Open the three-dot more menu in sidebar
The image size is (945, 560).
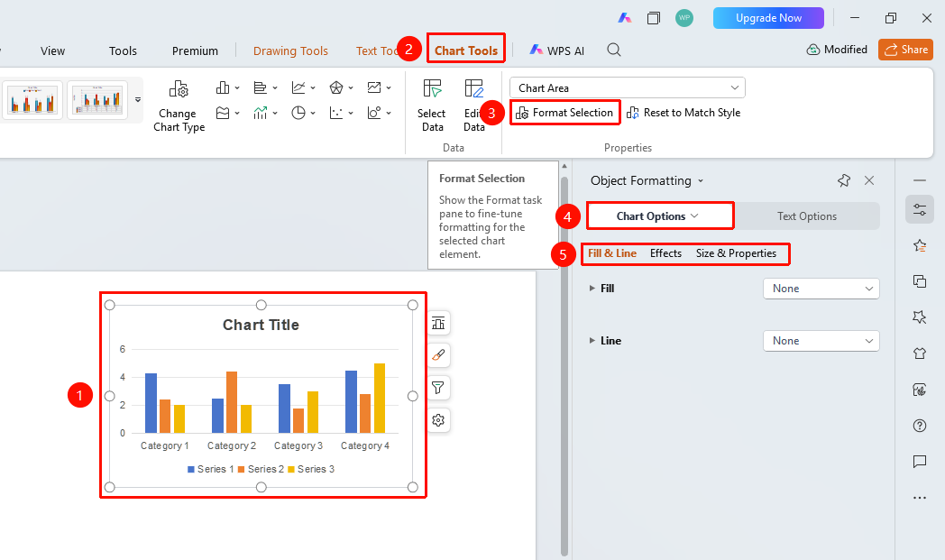pos(920,498)
